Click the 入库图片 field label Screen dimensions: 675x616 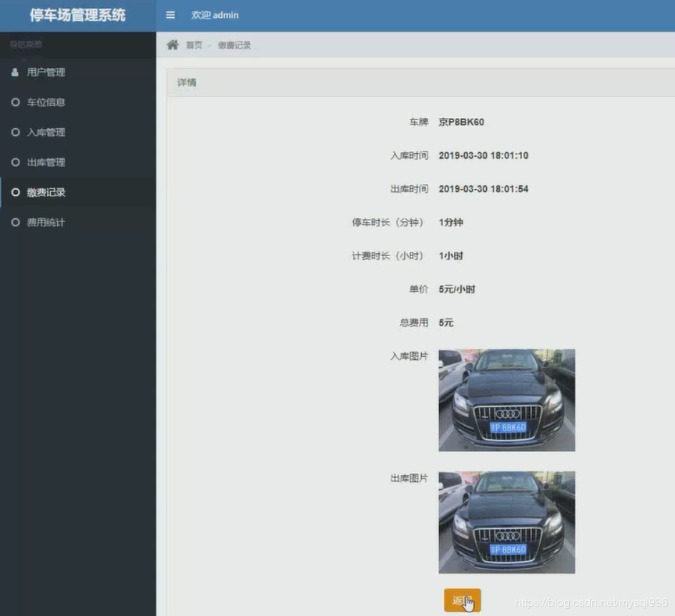pos(409,356)
